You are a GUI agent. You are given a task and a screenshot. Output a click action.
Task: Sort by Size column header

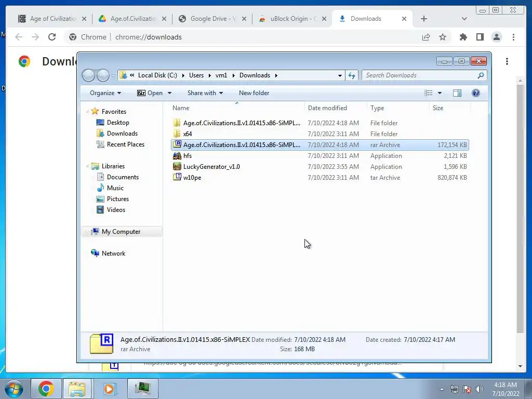click(x=450, y=108)
